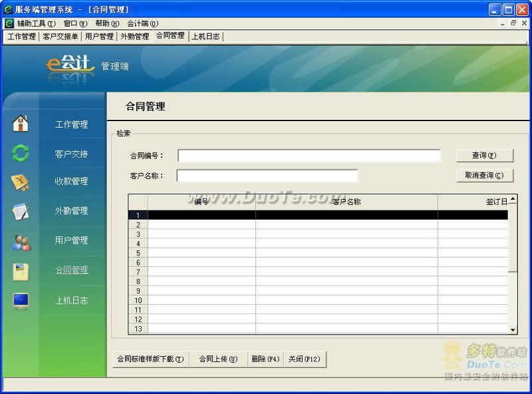The height and width of the screenshot is (394, 532).
Task: Click the two-people icon for 用户管理
Action: click(21, 242)
